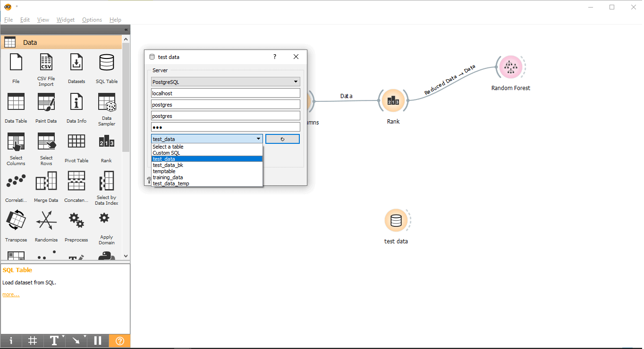Toggle the help panel question mark button

coord(119,341)
